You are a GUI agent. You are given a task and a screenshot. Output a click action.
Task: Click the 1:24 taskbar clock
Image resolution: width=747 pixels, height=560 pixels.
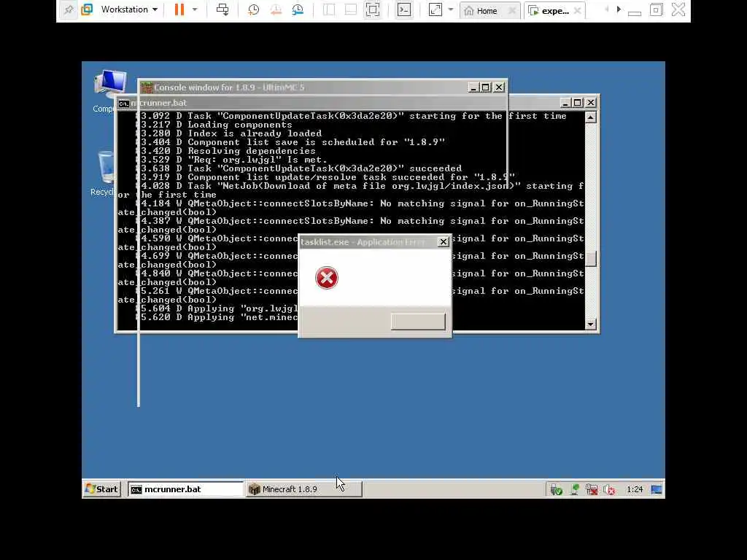(635, 489)
